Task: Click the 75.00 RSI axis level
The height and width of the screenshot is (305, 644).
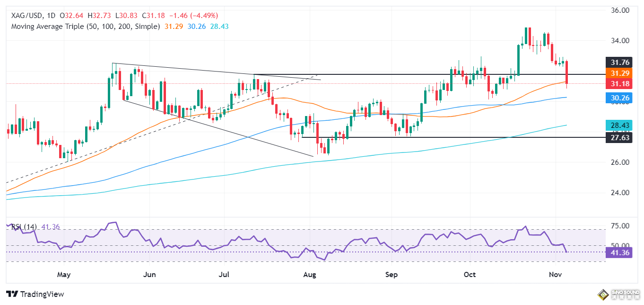Action: coord(619,226)
